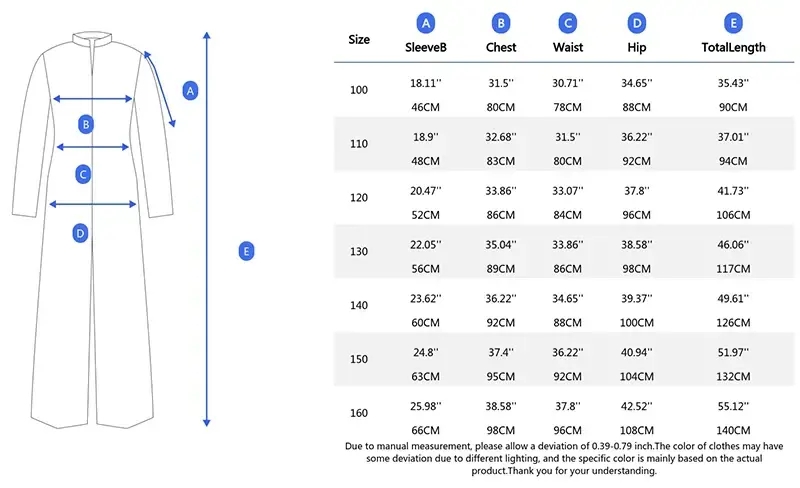Click the blue C badge above Waist

tap(568, 23)
